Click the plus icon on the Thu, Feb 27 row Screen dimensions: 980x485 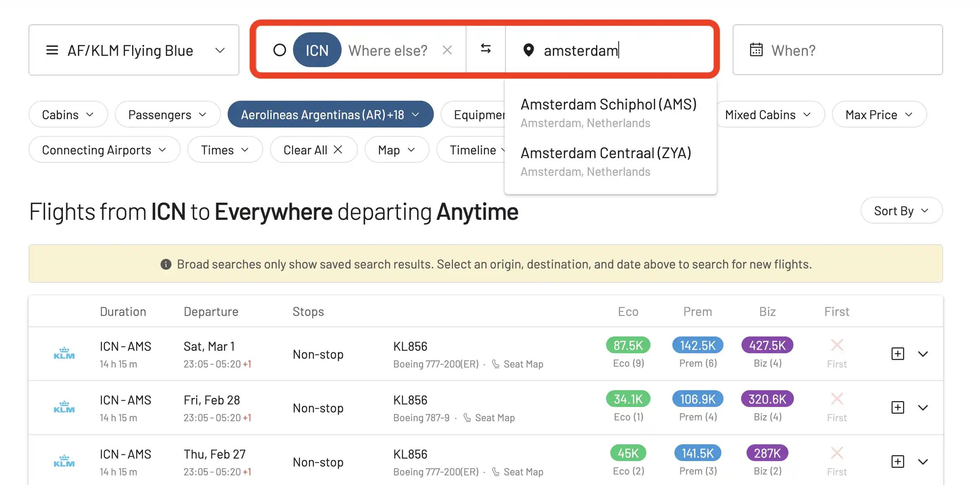897,462
